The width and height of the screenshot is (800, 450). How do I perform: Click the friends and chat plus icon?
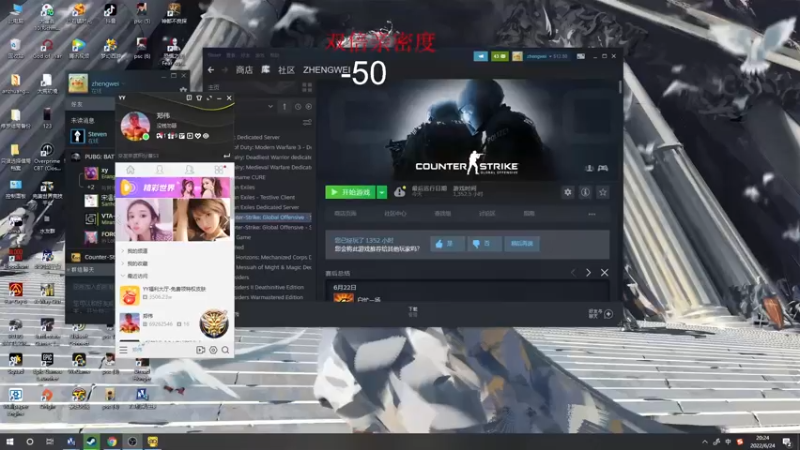(x=608, y=314)
